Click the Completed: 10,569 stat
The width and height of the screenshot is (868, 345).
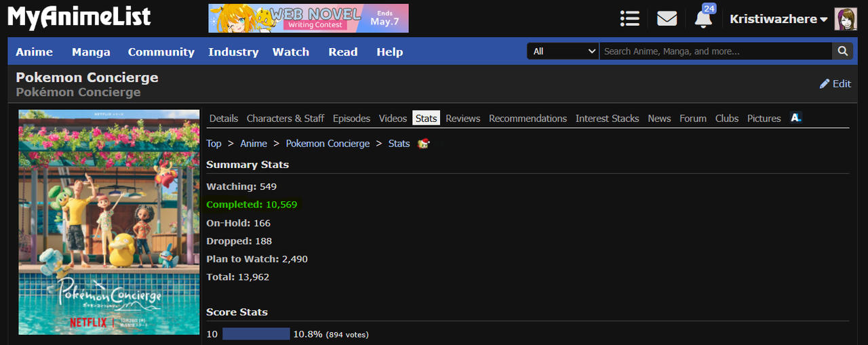click(x=252, y=205)
